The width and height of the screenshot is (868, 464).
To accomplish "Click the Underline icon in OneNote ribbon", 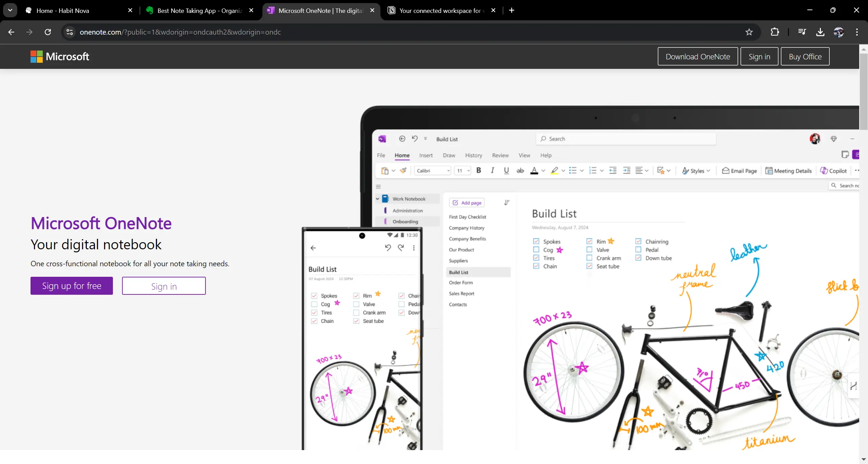I will click(x=506, y=170).
